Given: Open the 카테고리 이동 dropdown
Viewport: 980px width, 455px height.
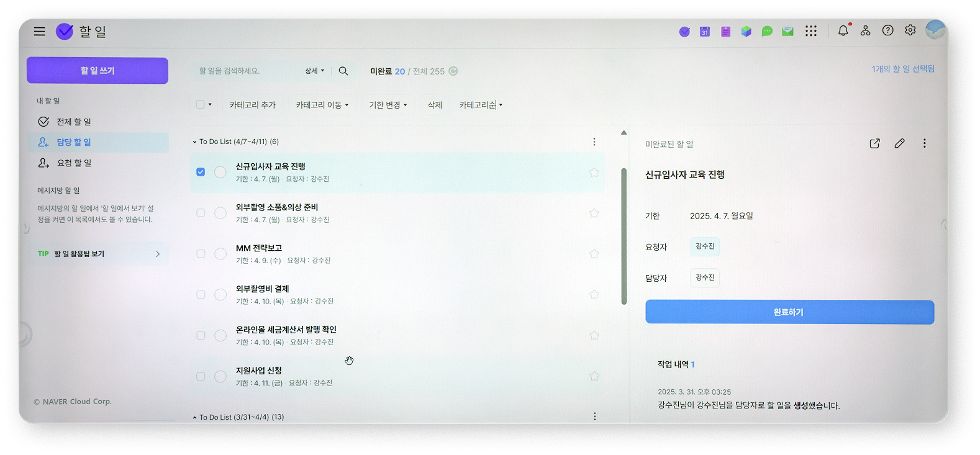Looking at the screenshot, I should (322, 105).
